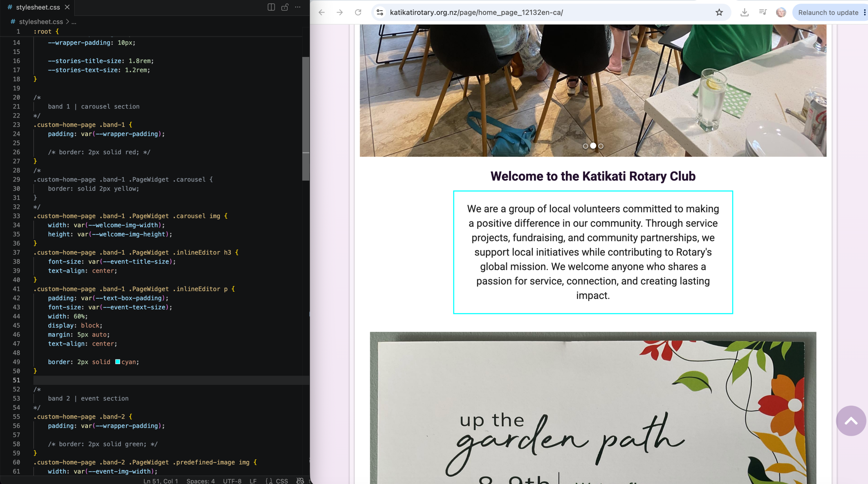This screenshot has width=868, height=484.
Task: Select the first carousel slide dot
Action: coord(585,146)
